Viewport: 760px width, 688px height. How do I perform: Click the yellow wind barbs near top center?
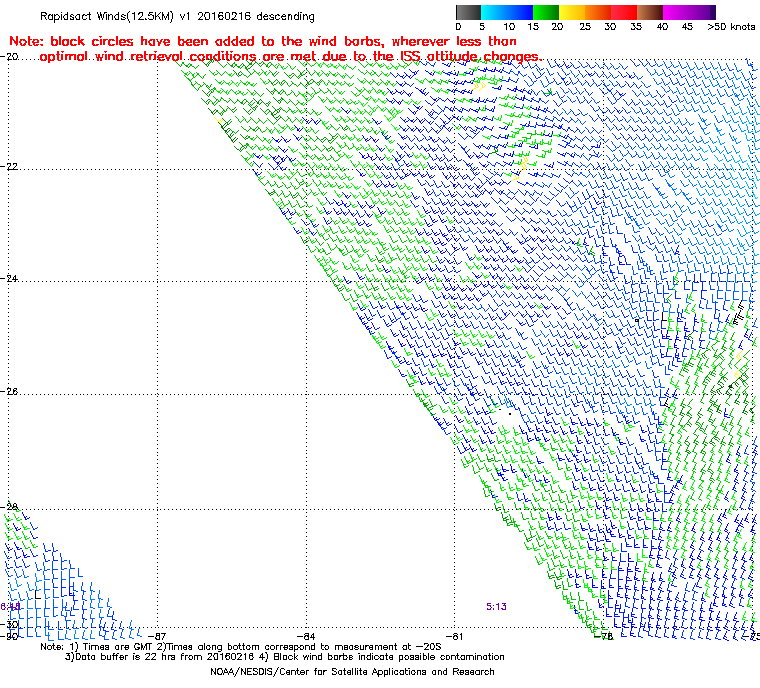pyautogui.click(x=479, y=86)
